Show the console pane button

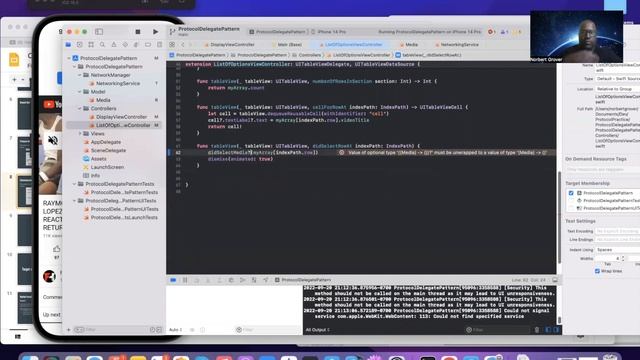pyautogui.click(x=556, y=330)
